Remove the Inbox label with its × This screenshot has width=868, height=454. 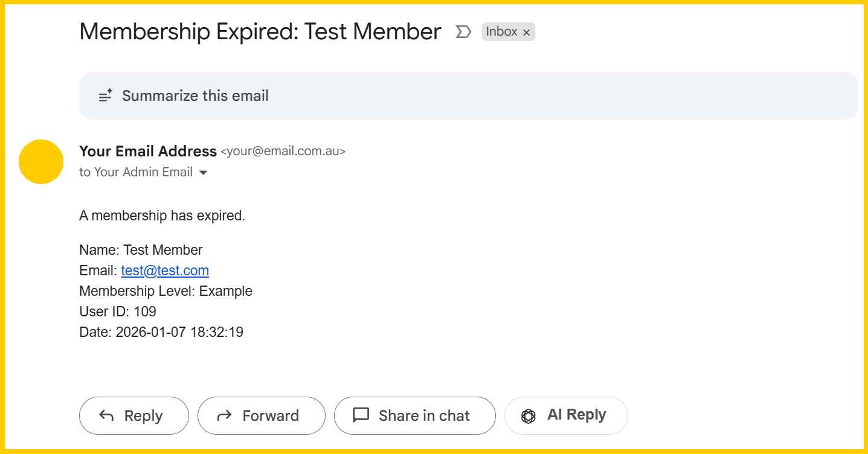pyautogui.click(x=526, y=33)
